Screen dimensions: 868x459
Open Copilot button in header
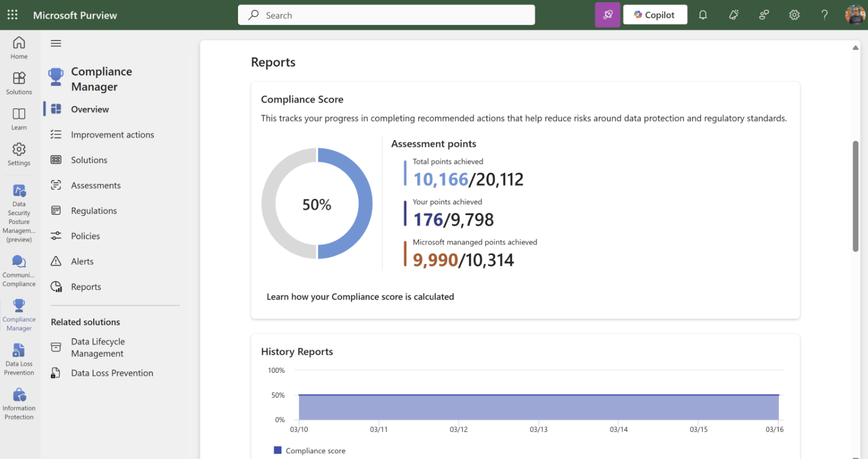655,15
